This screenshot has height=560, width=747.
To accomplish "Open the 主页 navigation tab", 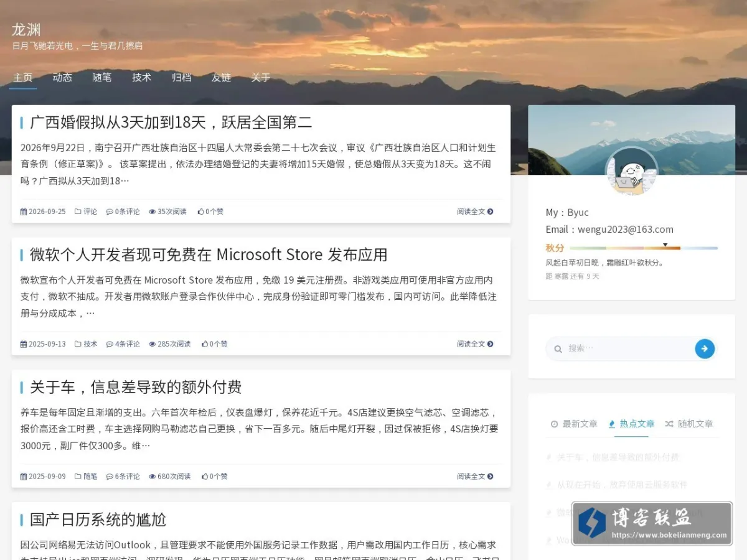I will 23,78.
